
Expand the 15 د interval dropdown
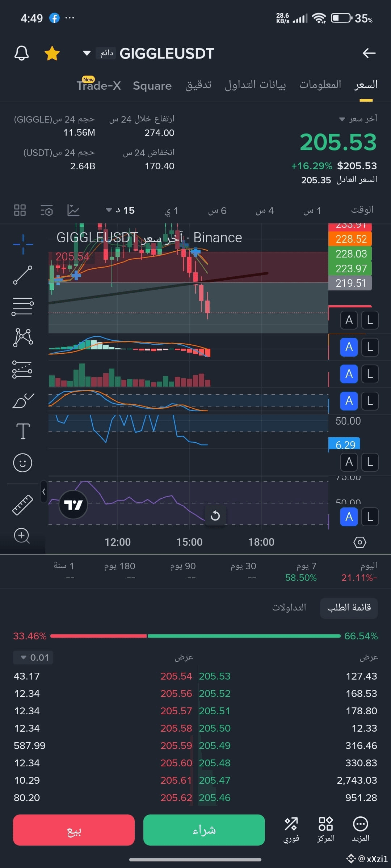tap(120, 210)
